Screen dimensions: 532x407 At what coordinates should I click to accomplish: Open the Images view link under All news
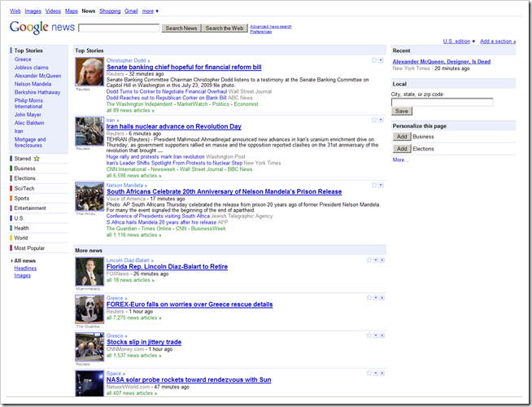click(23, 275)
